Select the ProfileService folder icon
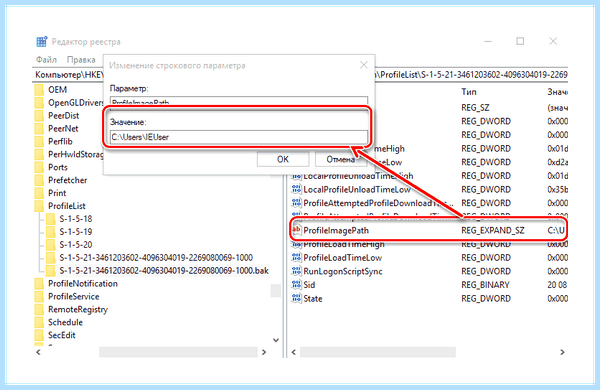The height and width of the screenshot is (390, 600). (x=39, y=297)
